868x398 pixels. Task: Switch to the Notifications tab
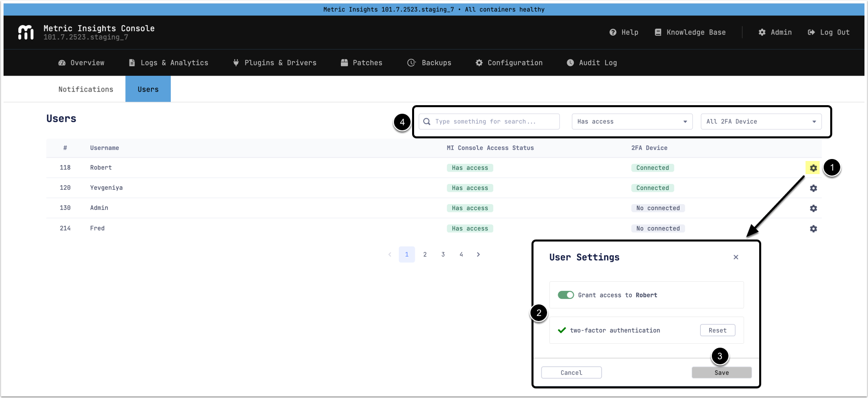(86, 90)
